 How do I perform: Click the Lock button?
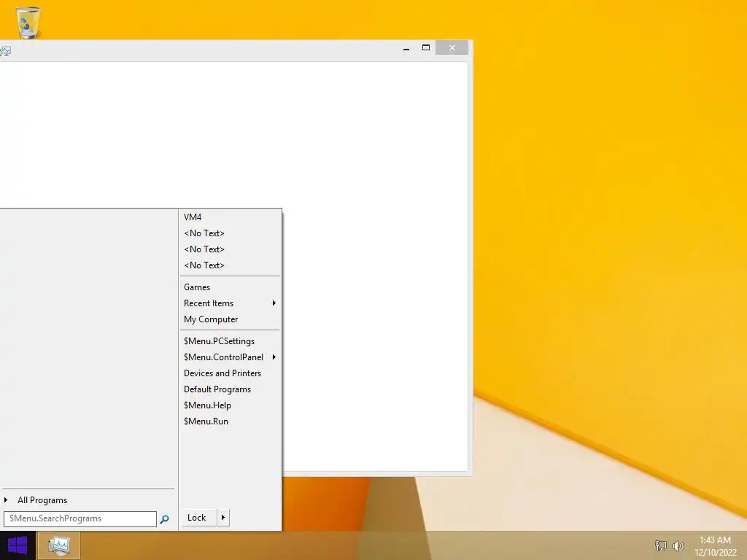pyautogui.click(x=199, y=518)
